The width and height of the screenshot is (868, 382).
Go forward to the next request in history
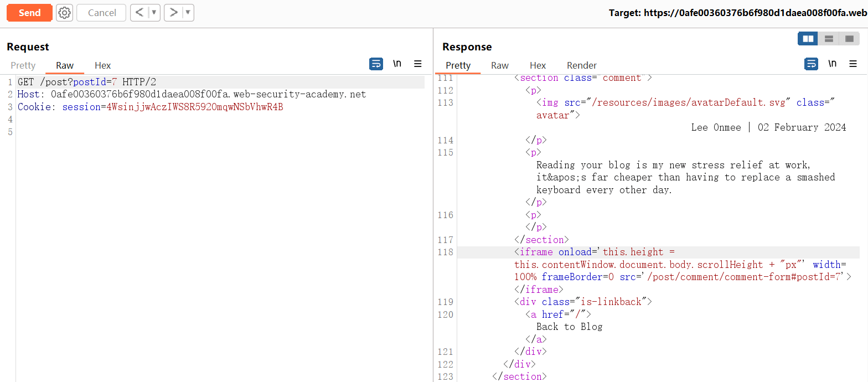point(173,13)
